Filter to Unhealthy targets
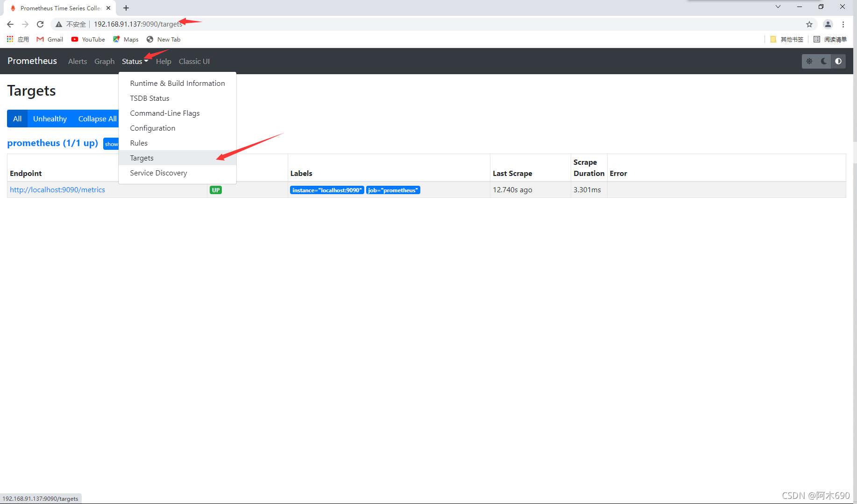Screen dimensions: 857x504 click(x=50, y=119)
